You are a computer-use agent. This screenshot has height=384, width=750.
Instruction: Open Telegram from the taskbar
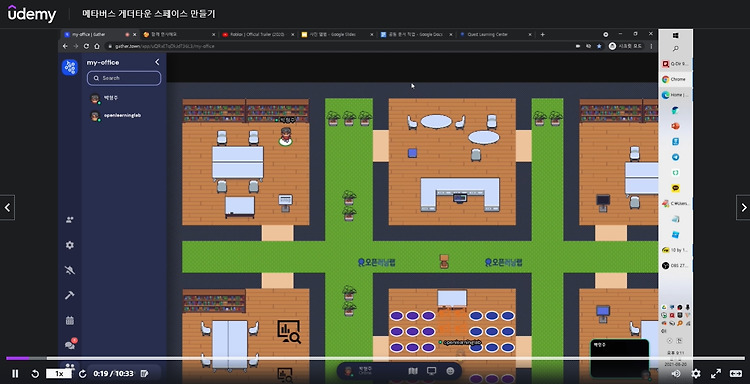click(x=675, y=157)
